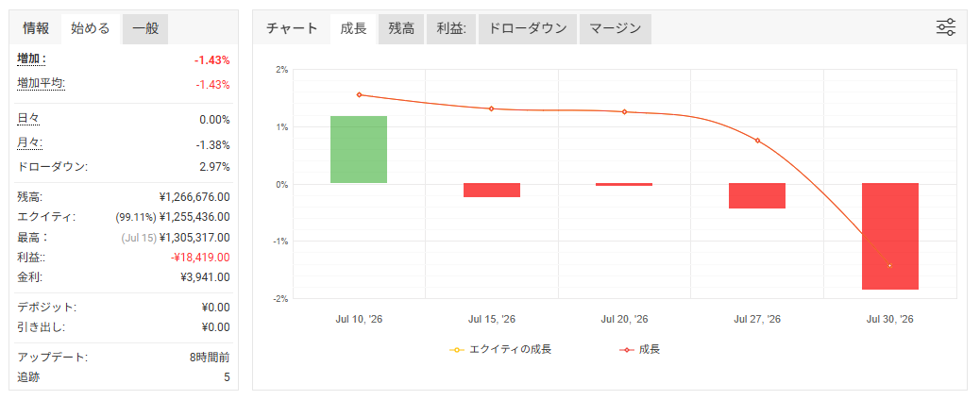The width and height of the screenshot is (980, 400).
Task: Switch to the 情報 tab
Action: pos(36,28)
